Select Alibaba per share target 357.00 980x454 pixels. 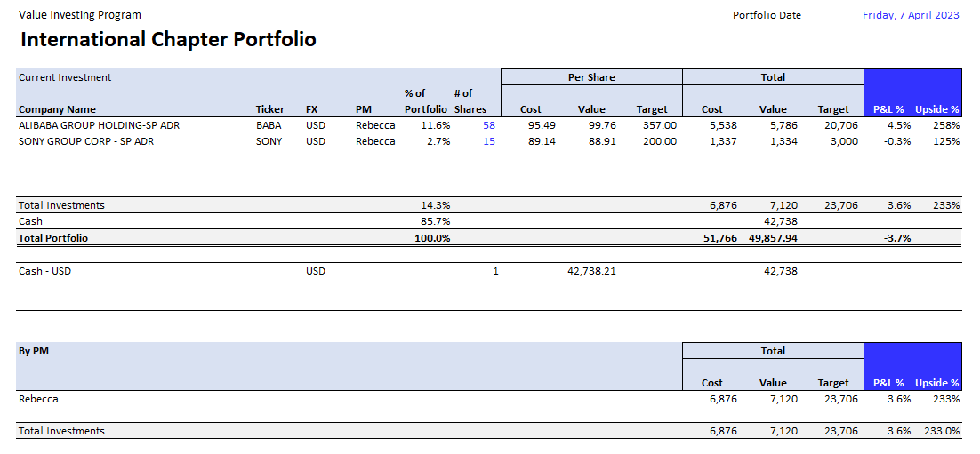click(659, 125)
